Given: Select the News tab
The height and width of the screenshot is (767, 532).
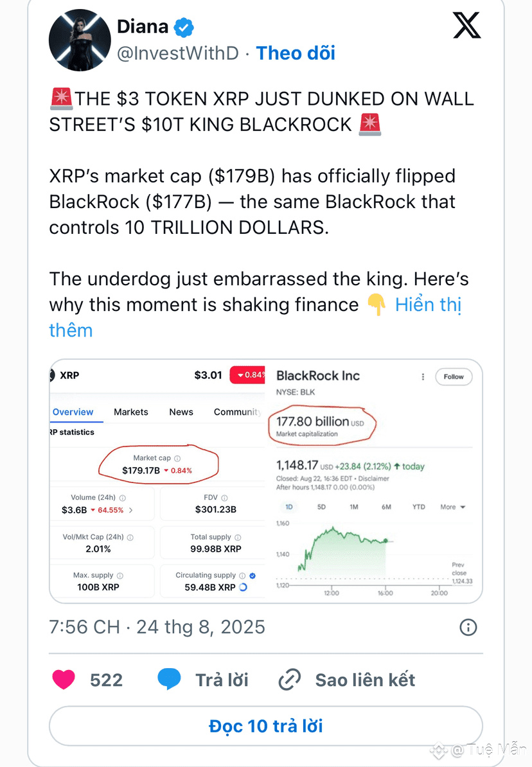Looking at the screenshot, I should coord(181,412).
